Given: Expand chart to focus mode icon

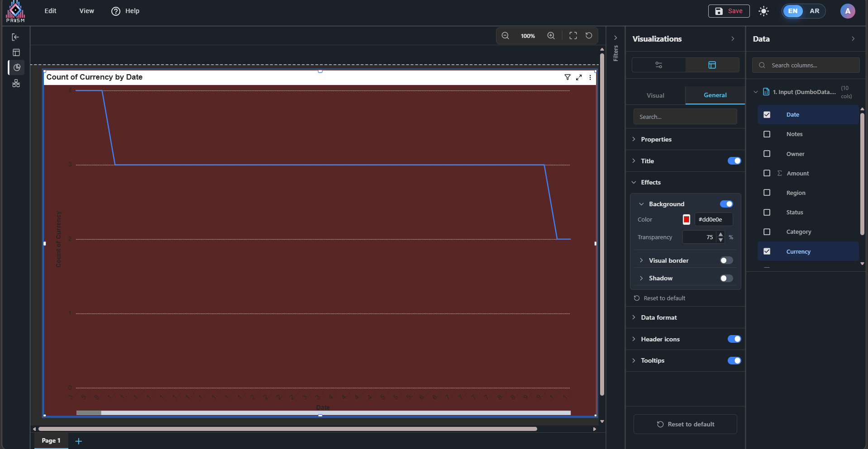Looking at the screenshot, I should click(579, 77).
